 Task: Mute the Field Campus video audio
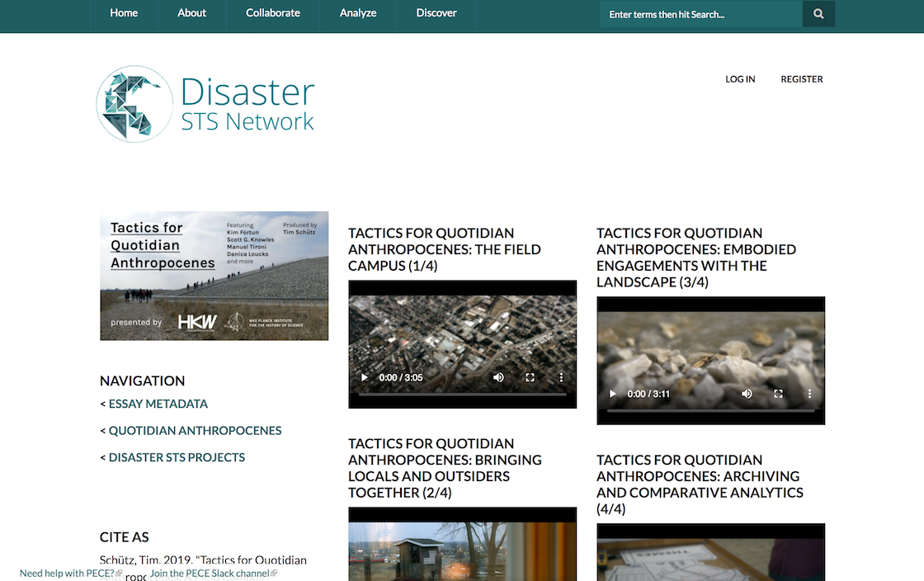498,377
